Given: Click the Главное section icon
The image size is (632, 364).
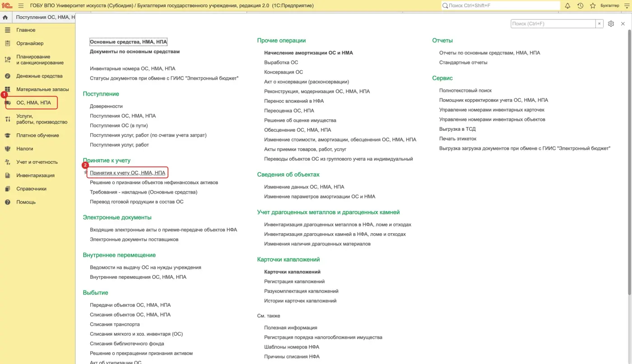Looking at the screenshot, I should click(7, 30).
